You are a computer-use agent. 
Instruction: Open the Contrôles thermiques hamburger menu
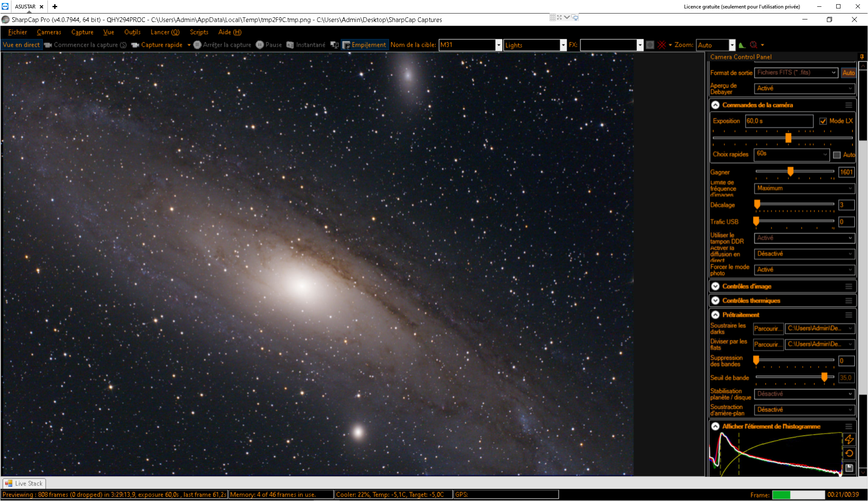pos(849,301)
